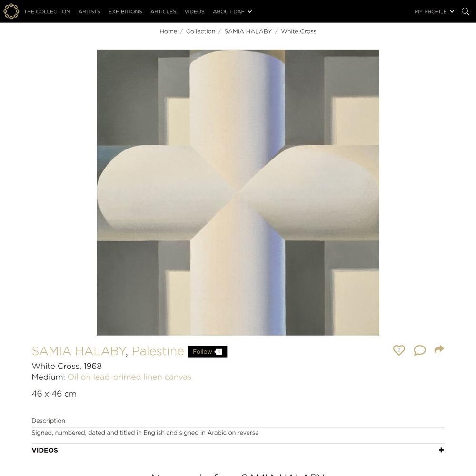Open the oil on lead-primed linen medium link

coord(129,377)
